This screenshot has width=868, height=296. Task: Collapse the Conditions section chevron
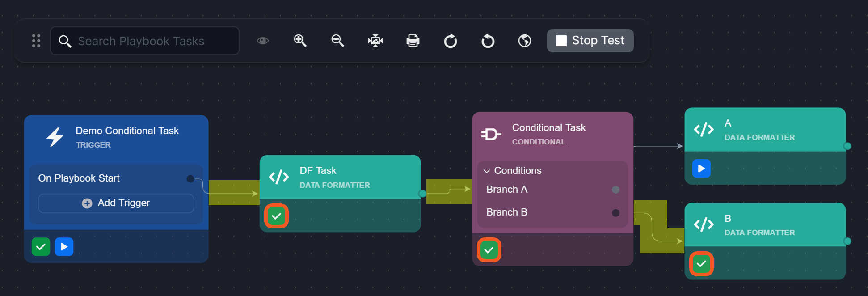[487, 171]
